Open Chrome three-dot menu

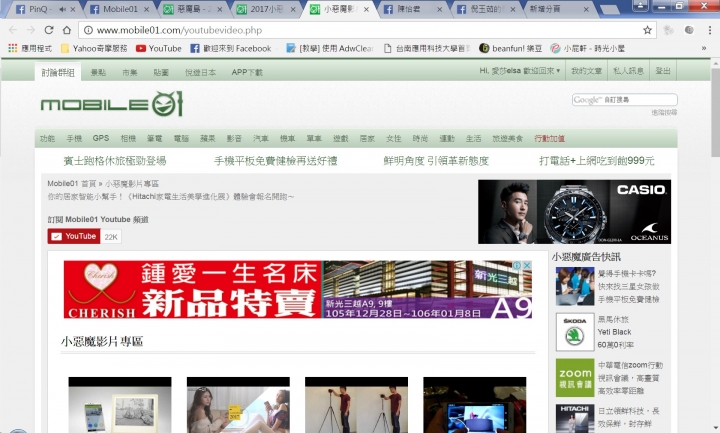(x=709, y=30)
